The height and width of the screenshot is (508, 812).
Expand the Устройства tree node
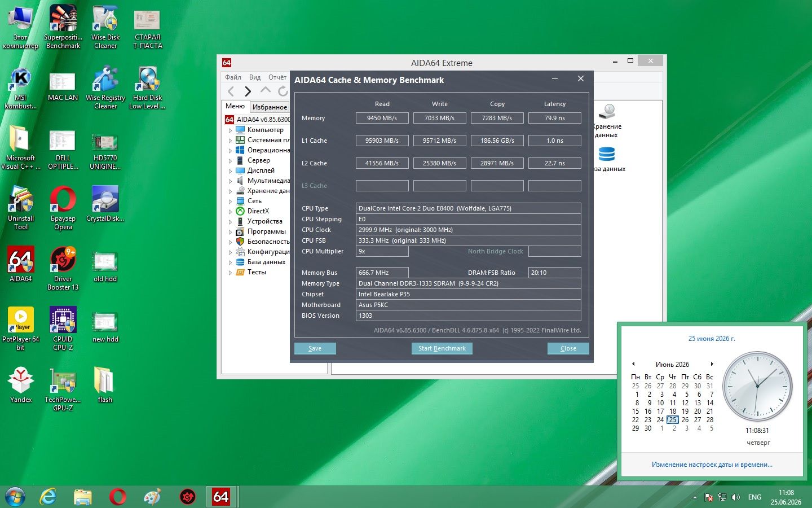[x=230, y=222]
